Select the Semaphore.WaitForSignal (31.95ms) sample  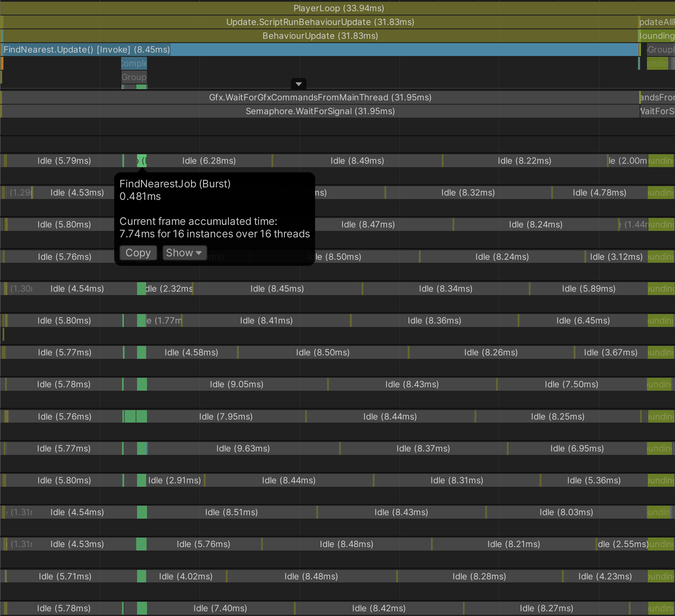(x=320, y=111)
